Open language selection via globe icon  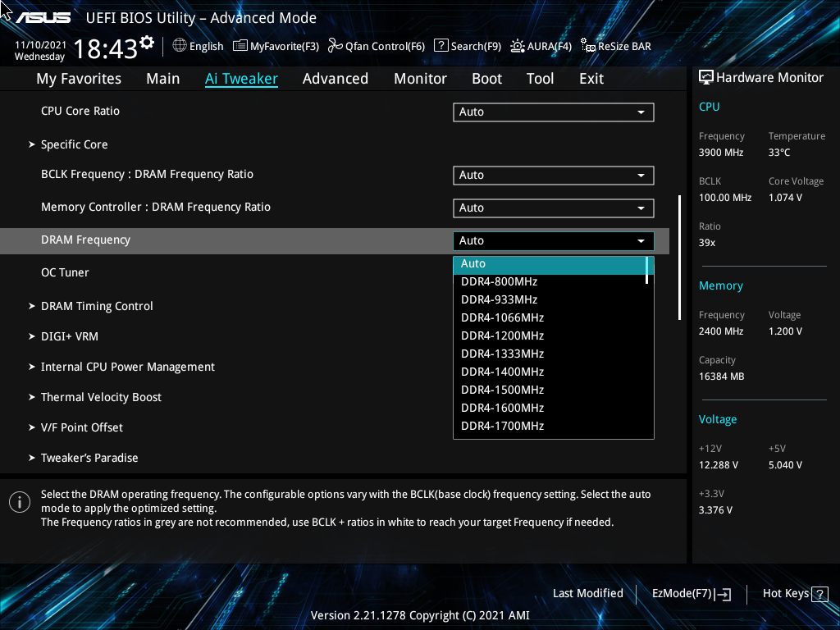180,46
